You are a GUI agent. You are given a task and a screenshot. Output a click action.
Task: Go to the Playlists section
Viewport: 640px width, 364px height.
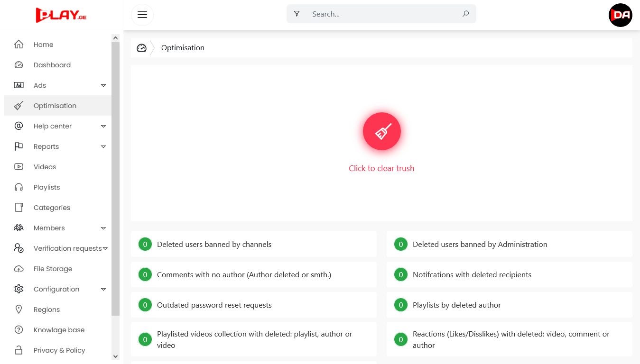click(x=46, y=187)
